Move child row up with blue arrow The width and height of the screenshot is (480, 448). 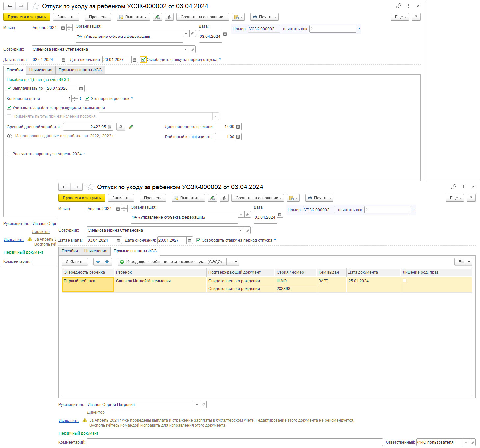tap(98, 262)
